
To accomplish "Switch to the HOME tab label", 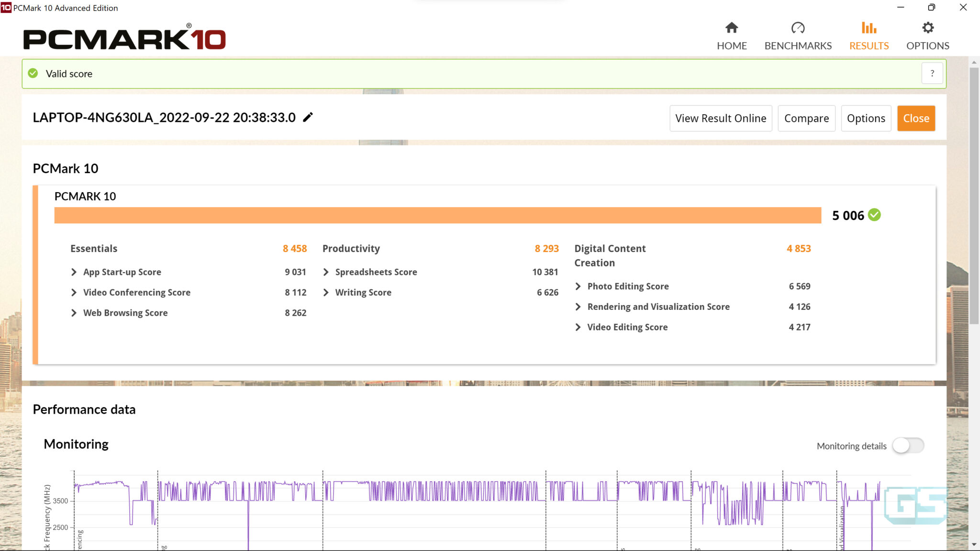I will (731, 46).
